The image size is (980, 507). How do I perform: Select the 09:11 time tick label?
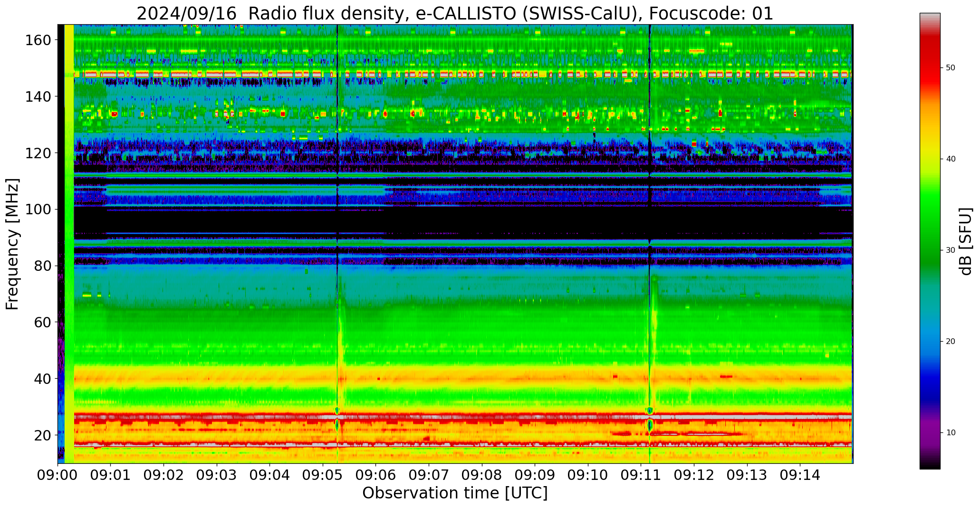[x=641, y=475]
